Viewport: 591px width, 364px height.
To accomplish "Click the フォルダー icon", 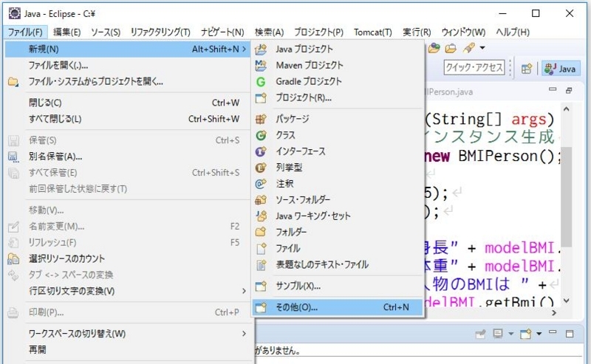I will [261, 232].
